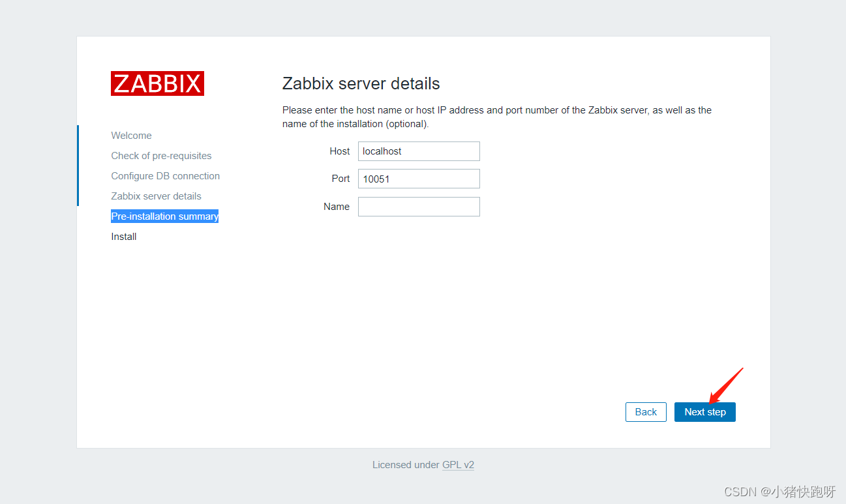
Task: Click the Port field containing 10051
Action: (x=419, y=178)
